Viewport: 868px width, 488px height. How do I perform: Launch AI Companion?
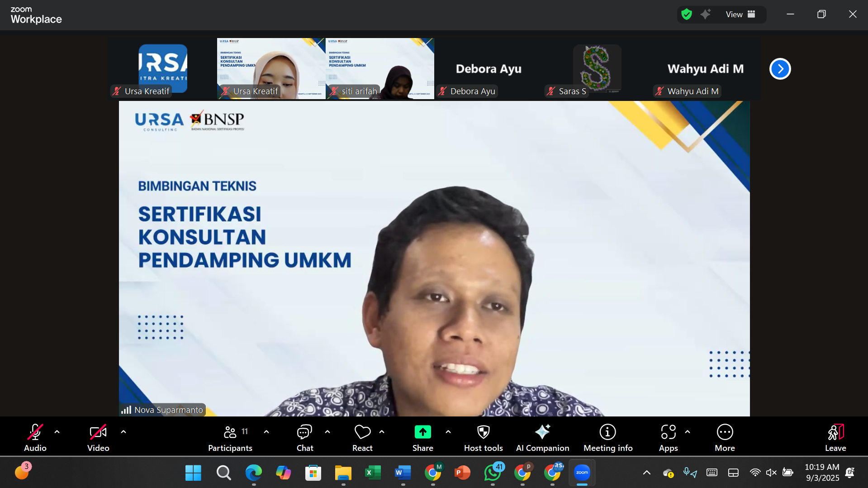tap(542, 437)
